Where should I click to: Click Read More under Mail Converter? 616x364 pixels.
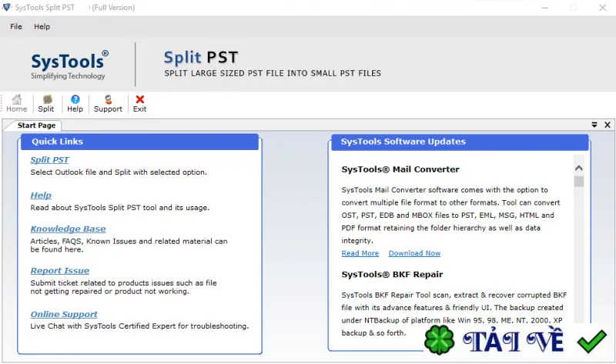(x=360, y=253)
